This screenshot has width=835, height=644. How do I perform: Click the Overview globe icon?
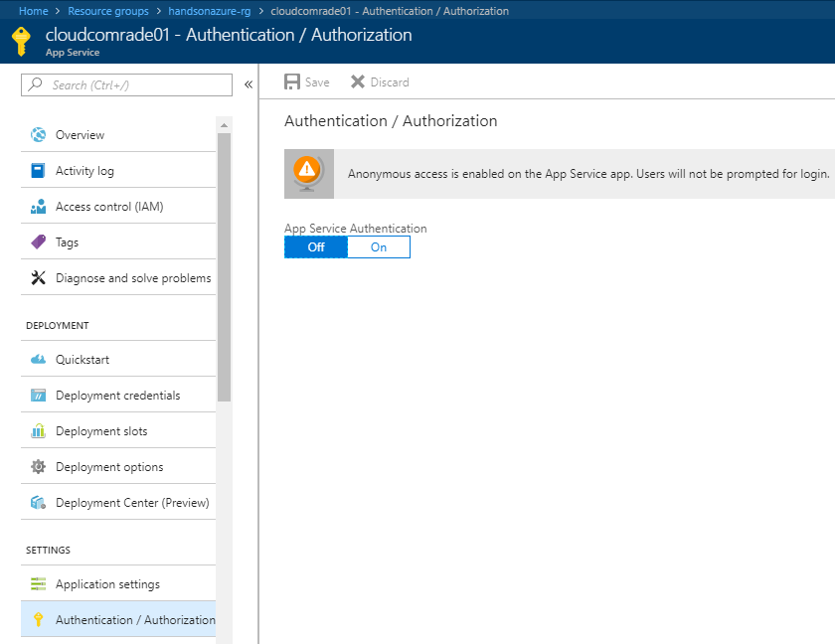point(39,134)
